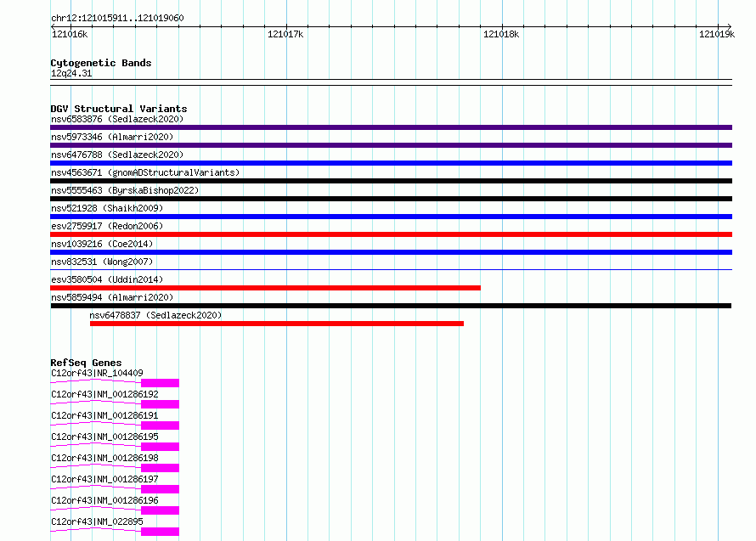Select the purple bar under nsv5973346 (Almarri2020)
756x541 pixels.
coord(391,145)
